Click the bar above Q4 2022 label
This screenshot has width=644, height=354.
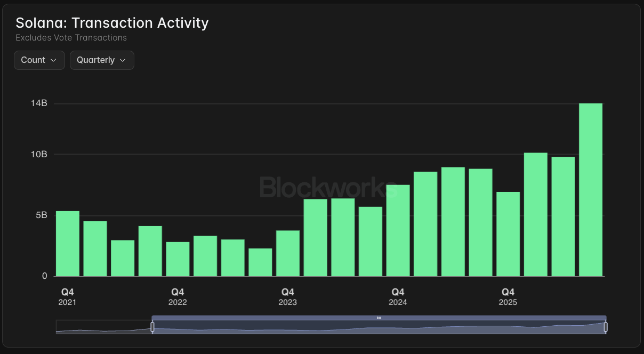178,259
